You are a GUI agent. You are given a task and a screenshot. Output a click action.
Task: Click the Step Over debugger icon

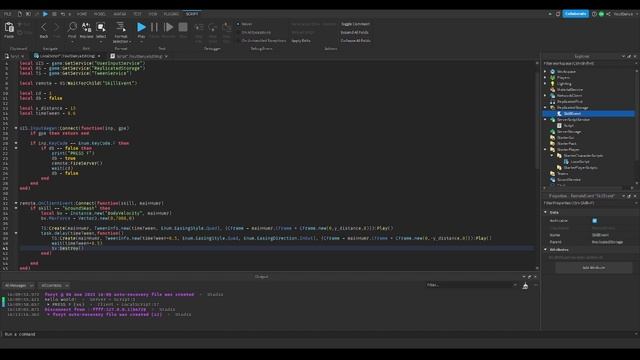pos(213,27)
